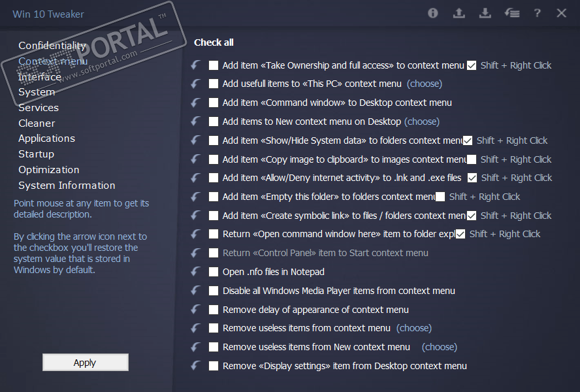
Task: Switch to the Interface section
Action: pyautogui.click(x=40, y=76)
